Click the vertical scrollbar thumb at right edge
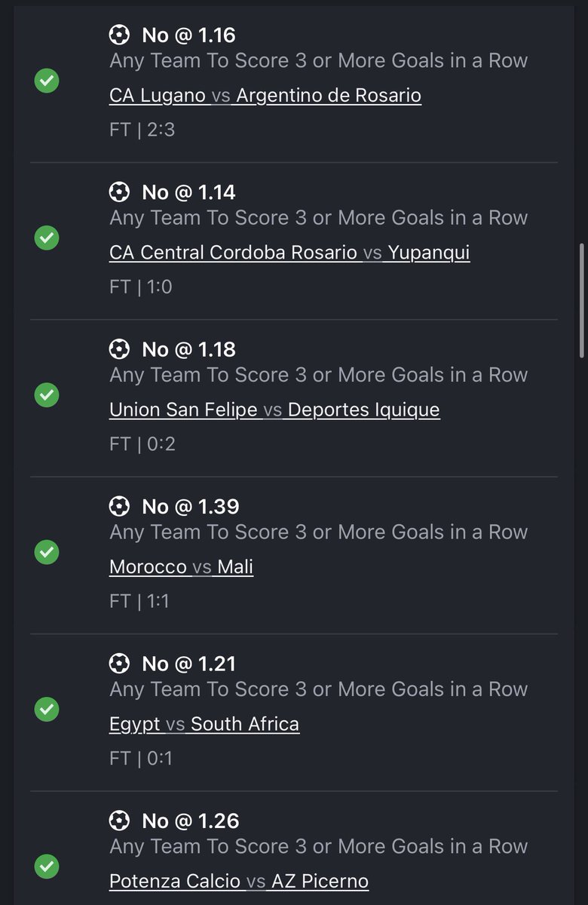The image size is (588, 905). [581, 300]
